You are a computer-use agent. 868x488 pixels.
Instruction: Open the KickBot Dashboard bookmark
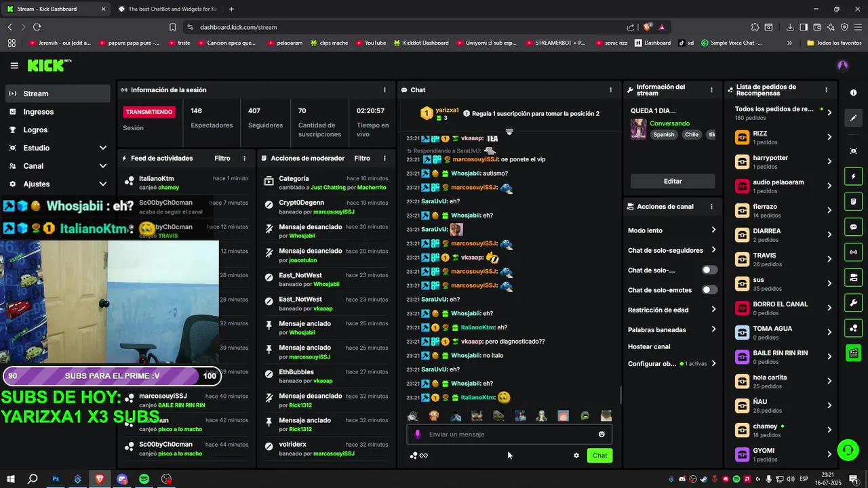(x=420, y=43)
